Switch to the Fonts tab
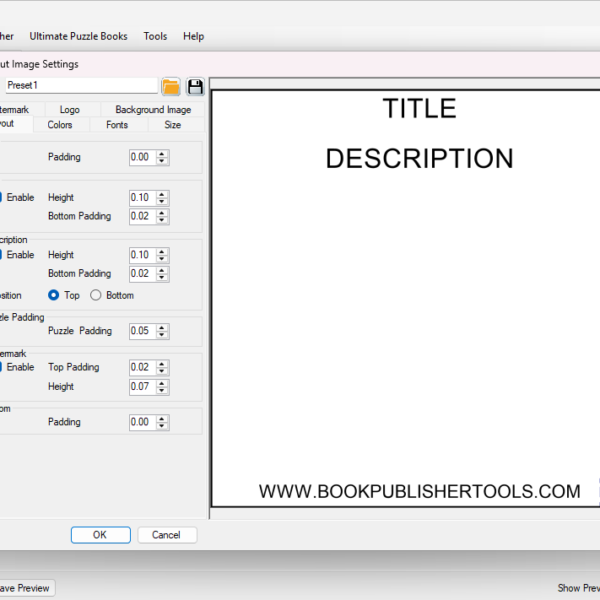Image resolution: width=600 pixels, height=600 pixels. tap(117, 125)
